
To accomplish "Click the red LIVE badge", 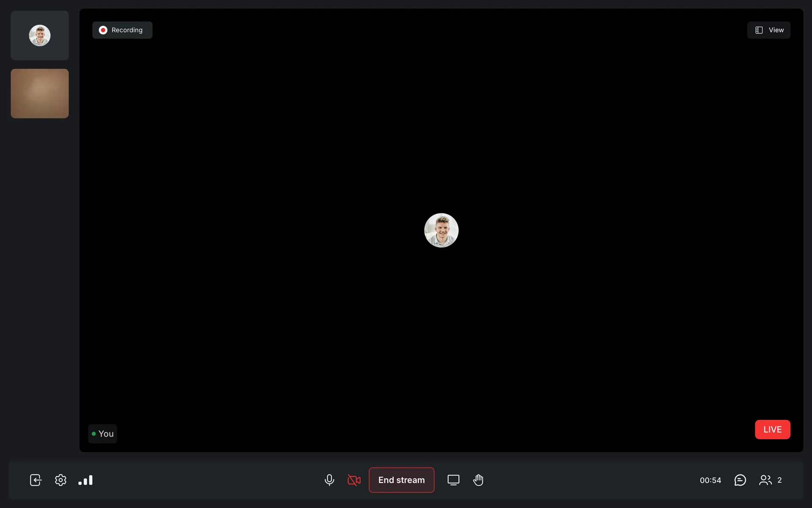I will (772, 429).
